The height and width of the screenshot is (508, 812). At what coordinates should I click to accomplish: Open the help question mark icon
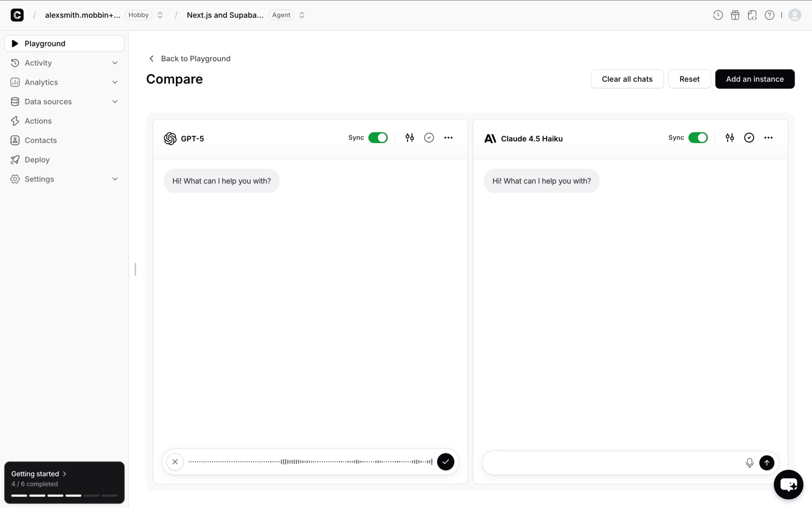(x=770, y=15)
